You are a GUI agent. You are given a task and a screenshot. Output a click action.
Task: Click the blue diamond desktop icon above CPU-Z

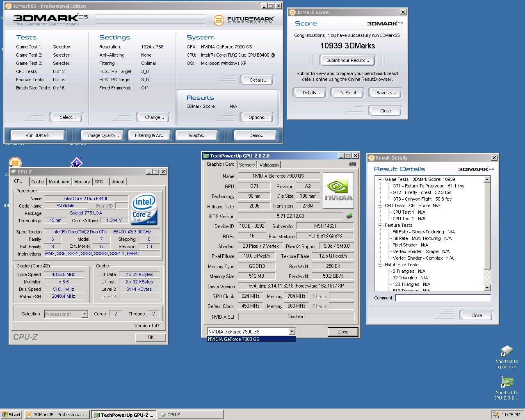tap(77, 162)
